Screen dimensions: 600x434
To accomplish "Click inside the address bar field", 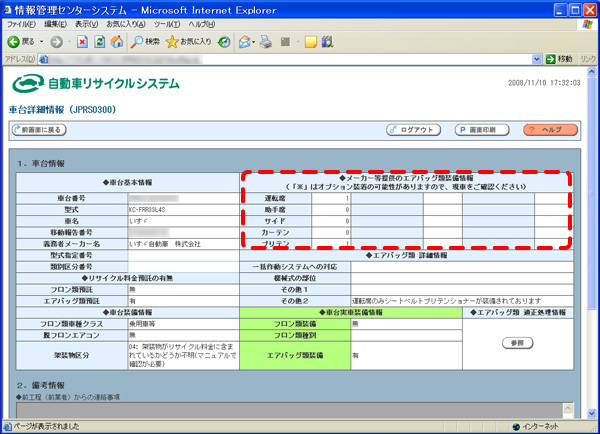I will tap(285, 59).
